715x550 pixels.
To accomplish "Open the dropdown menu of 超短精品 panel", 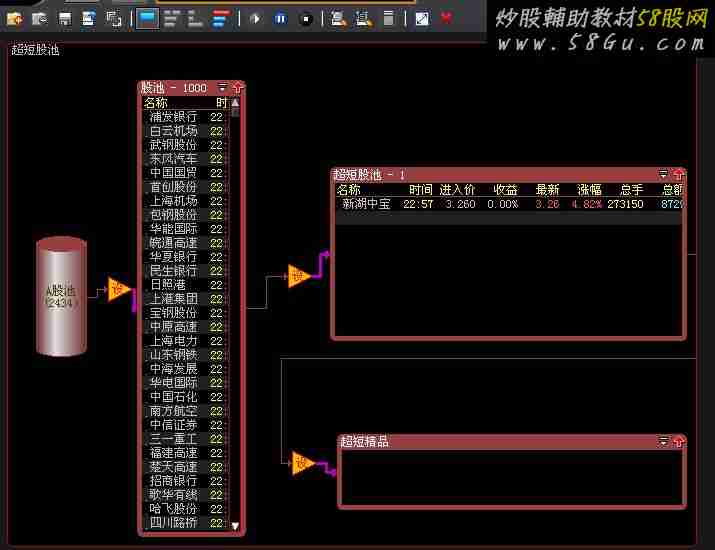I will pos(664,441).
